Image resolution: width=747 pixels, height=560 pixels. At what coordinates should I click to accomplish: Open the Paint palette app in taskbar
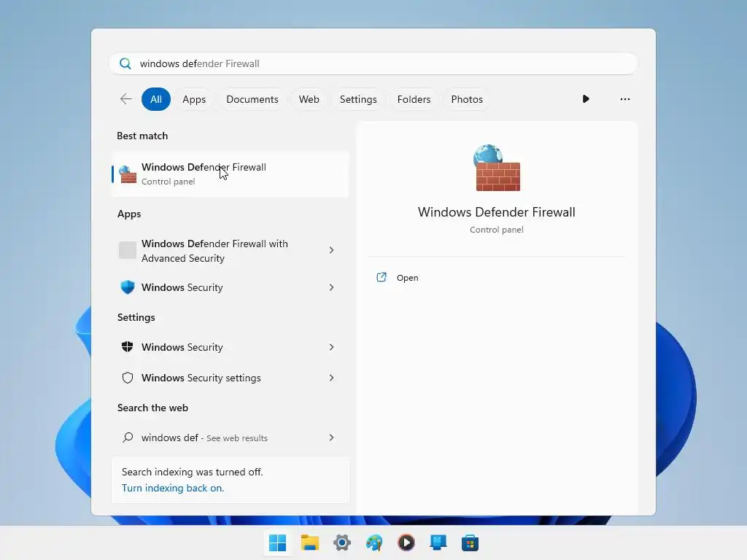click(374, 542)
